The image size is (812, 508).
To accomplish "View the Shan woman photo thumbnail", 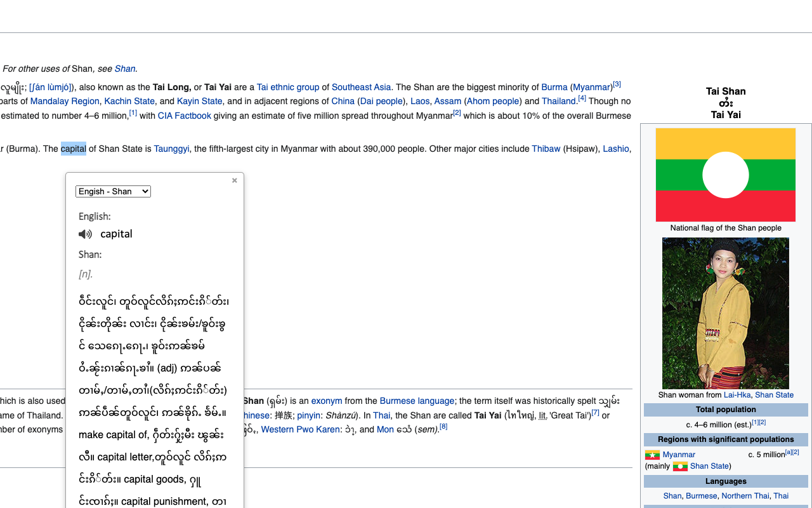I will click(x=725, y=312).
